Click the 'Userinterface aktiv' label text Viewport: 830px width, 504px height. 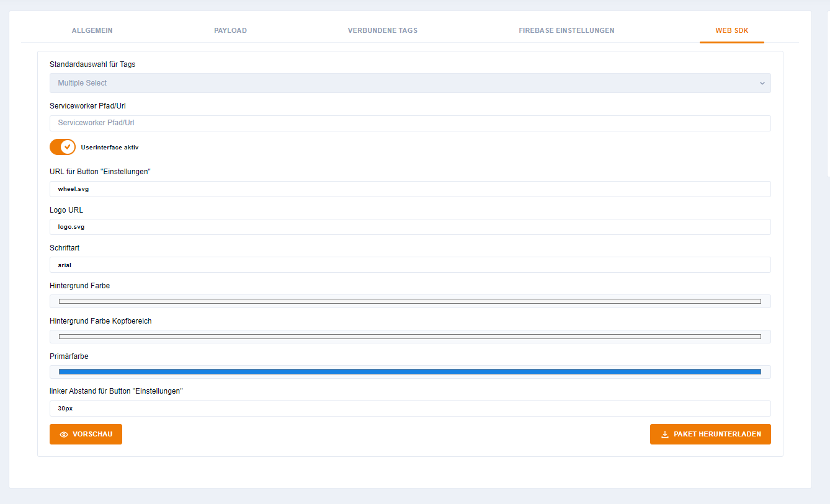tap(110, 148)
